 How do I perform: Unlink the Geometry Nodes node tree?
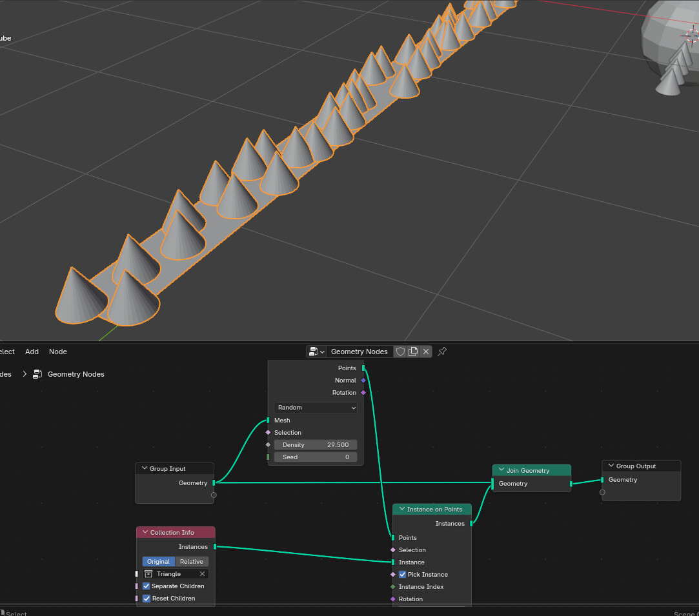426,352
